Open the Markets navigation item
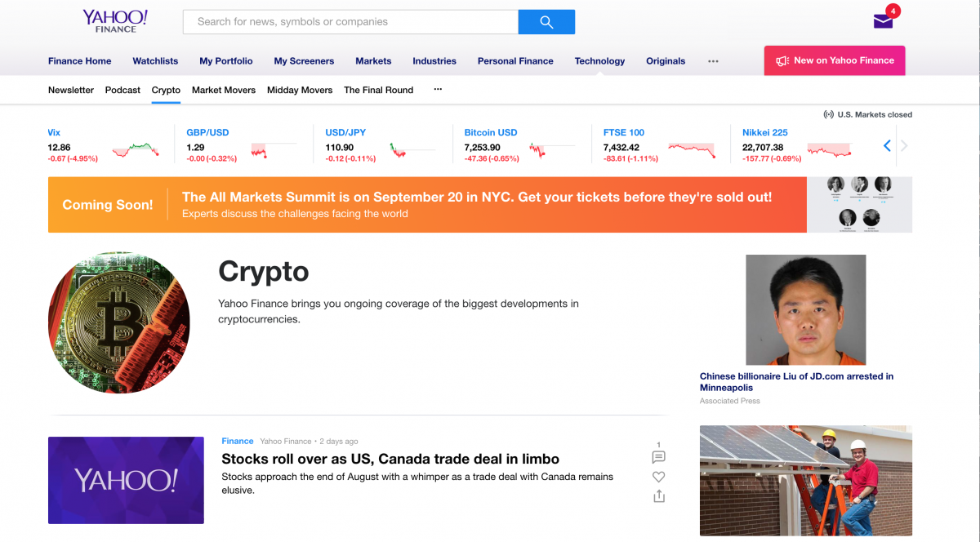This screenshot has height=542, width=980. tap(373, 60)
